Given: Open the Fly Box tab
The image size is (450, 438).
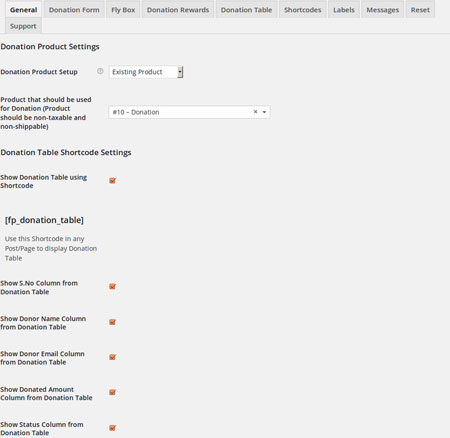Looking at the screenshot, I should (x=123, y=10).
